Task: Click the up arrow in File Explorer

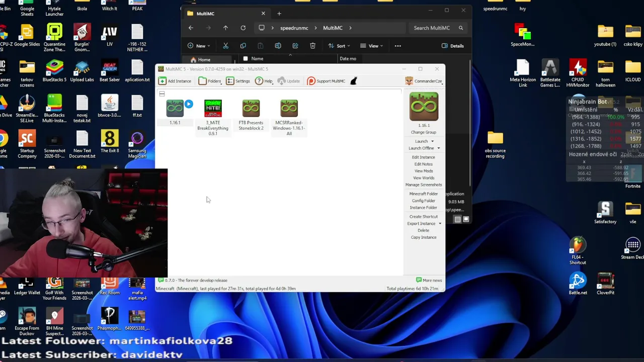Action: click(x=225, y=28)
